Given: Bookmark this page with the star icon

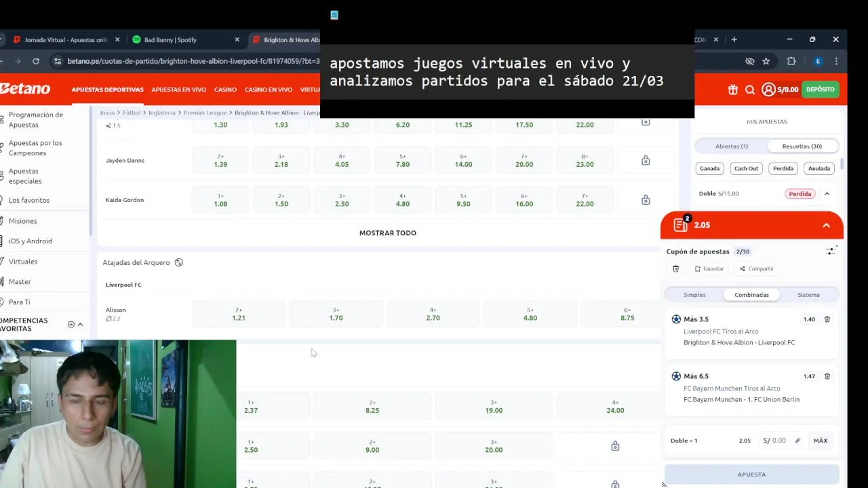Looking at the screenshot, I should 766,61.
